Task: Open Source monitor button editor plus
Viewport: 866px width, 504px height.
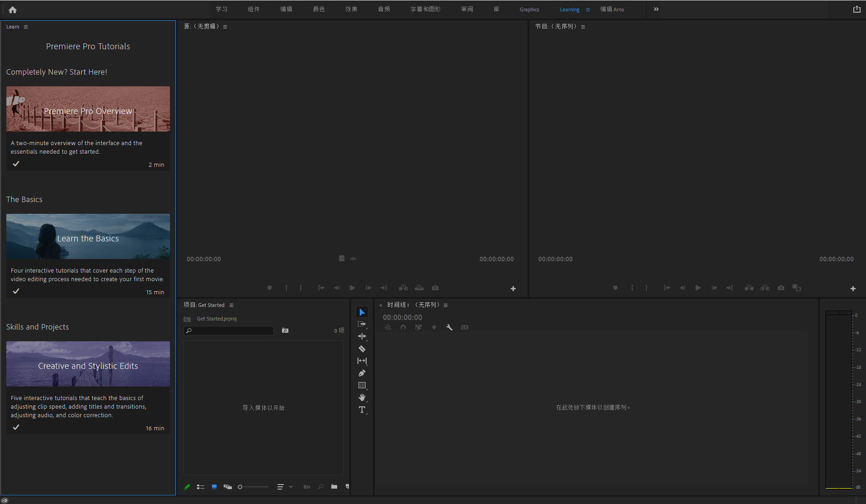Action: pos(513,288)
